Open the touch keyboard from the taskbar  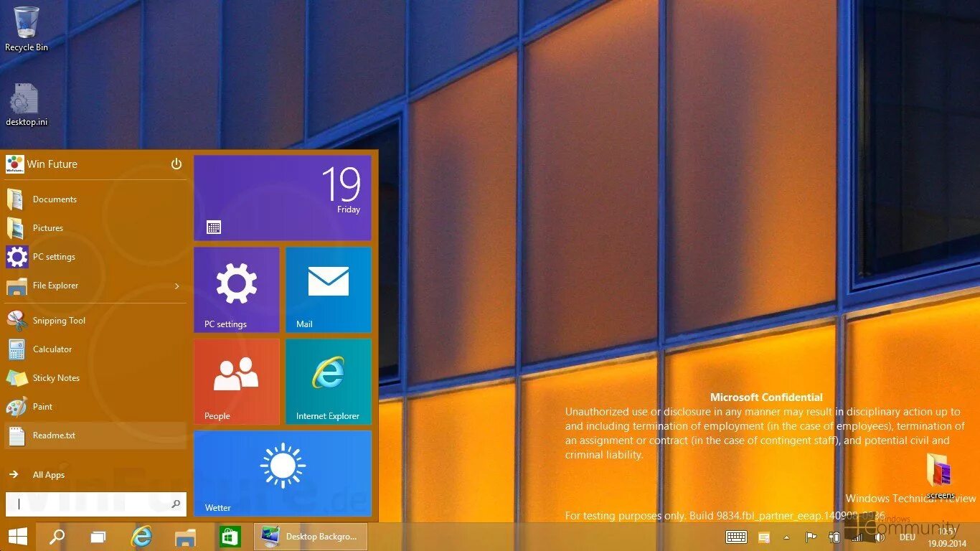(736, 537)
